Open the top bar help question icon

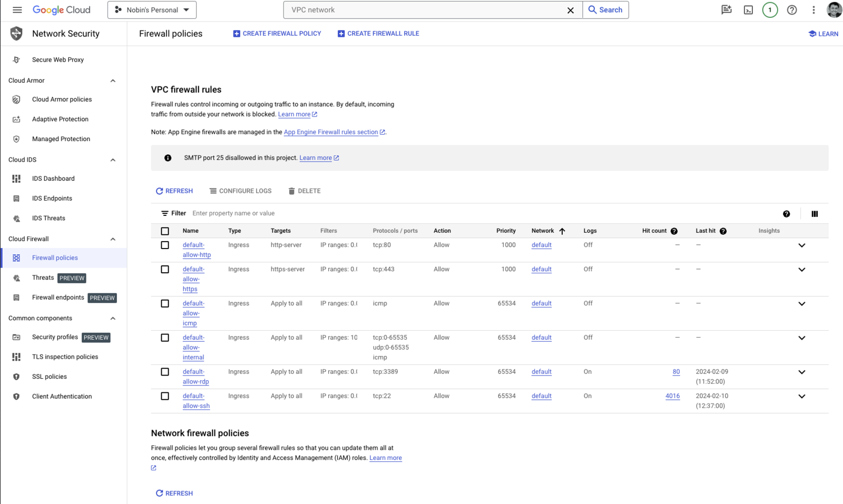[791, 10]
